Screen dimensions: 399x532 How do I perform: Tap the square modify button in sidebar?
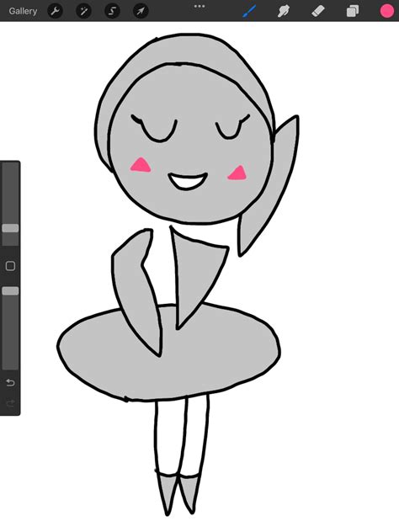10,266
